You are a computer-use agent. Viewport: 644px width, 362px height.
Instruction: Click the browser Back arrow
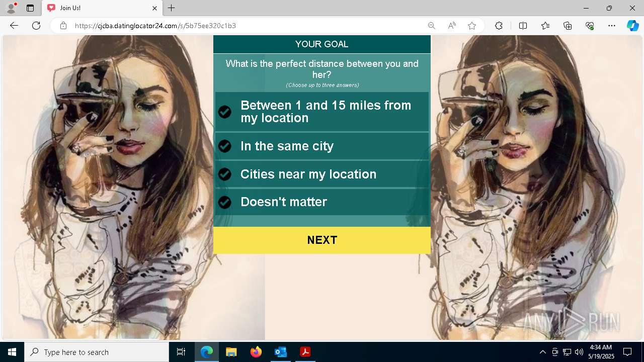(14, 26)
